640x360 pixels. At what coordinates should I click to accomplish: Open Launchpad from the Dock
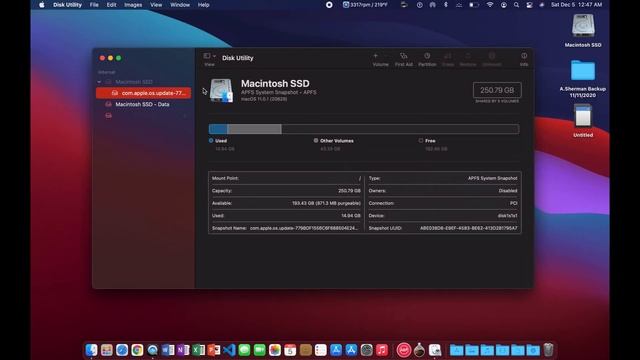tap(107, 350)
